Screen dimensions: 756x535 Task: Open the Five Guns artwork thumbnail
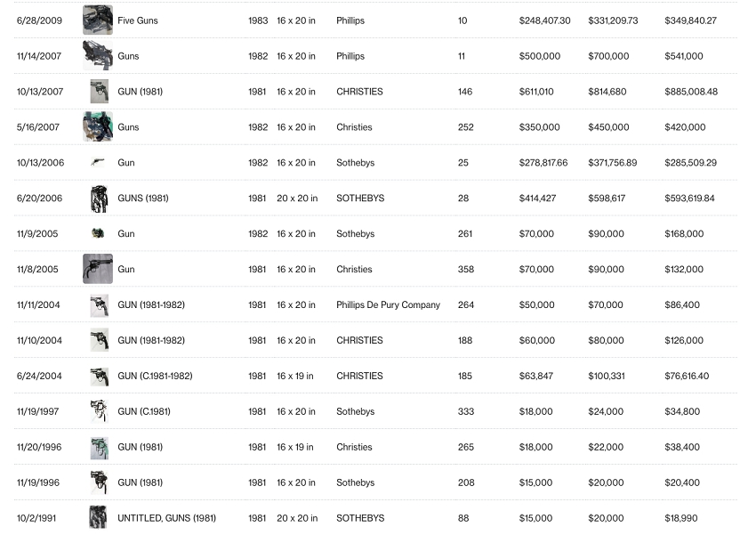click(98, 20)
